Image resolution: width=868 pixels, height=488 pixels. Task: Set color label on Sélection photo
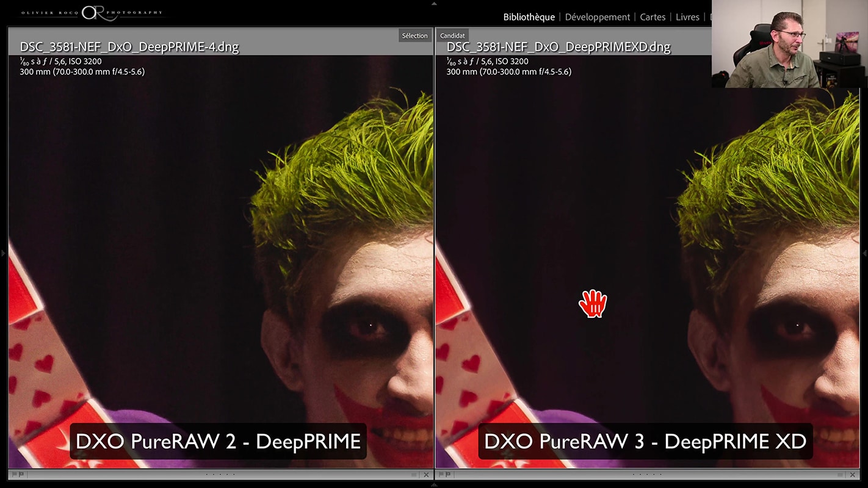[414, 475]
